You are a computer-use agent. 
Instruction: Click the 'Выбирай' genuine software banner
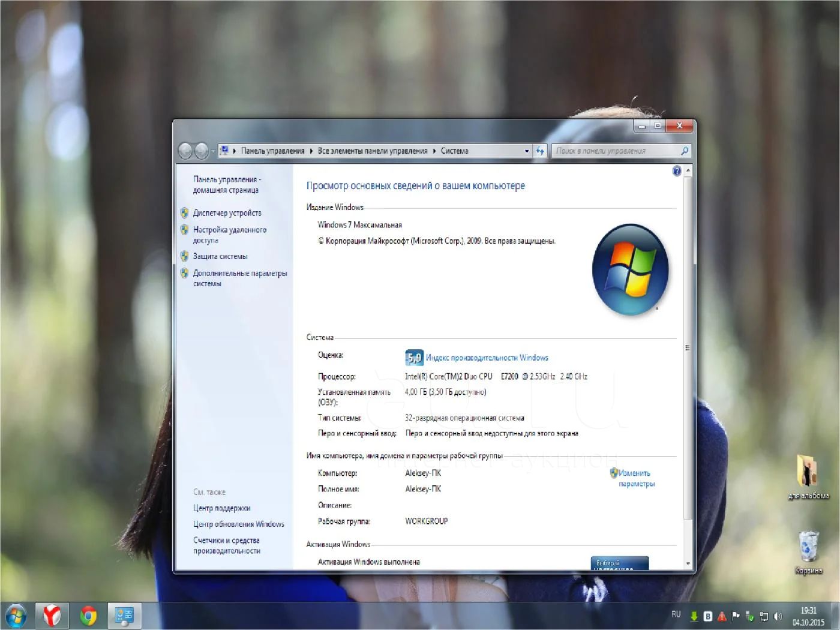(x=620, y=563)
